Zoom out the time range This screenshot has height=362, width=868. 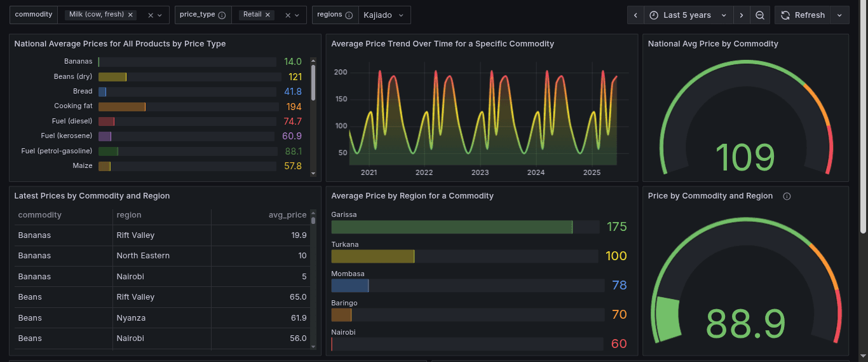tap(760, 15)
